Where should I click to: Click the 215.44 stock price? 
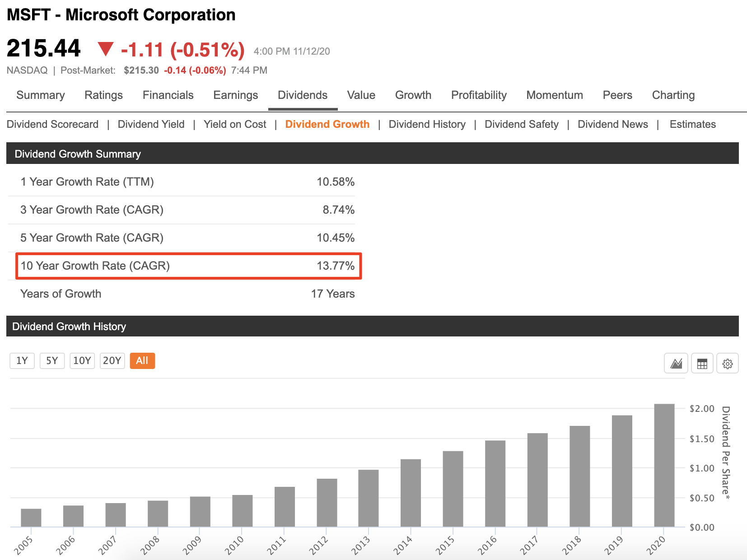tap(44, 48)
